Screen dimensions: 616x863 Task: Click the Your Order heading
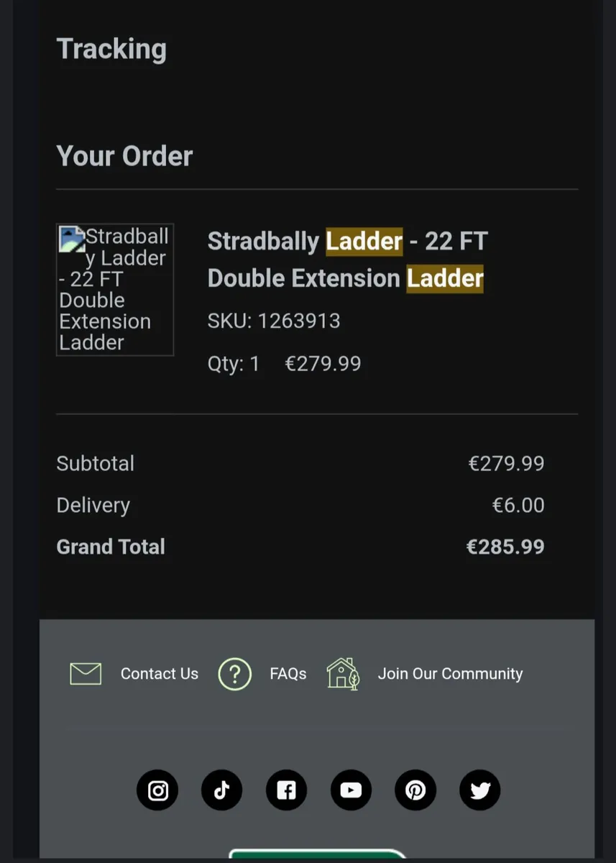pyautogui.click(x=124, y=156)
